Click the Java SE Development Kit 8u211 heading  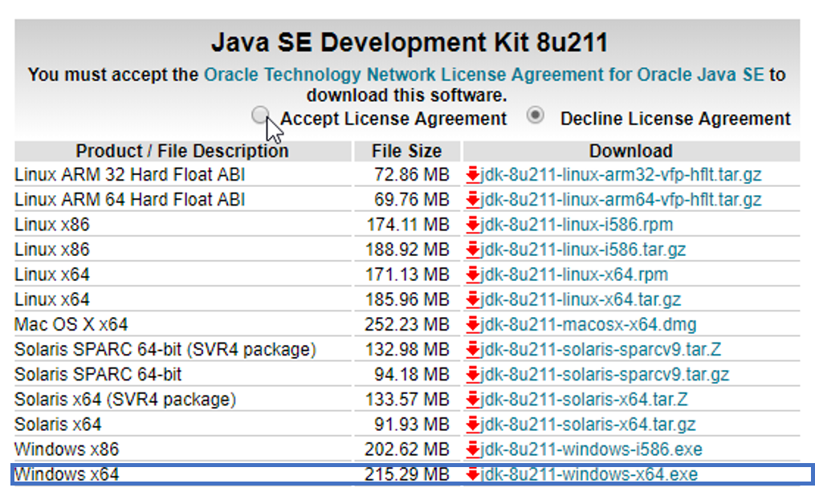[x=410, y=43]
